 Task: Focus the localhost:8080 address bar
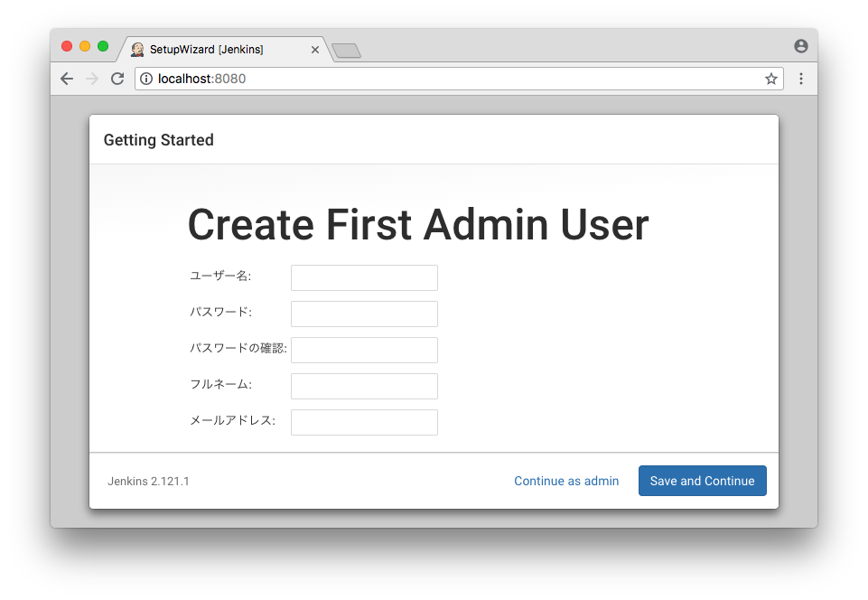click(x=452, y=79)
